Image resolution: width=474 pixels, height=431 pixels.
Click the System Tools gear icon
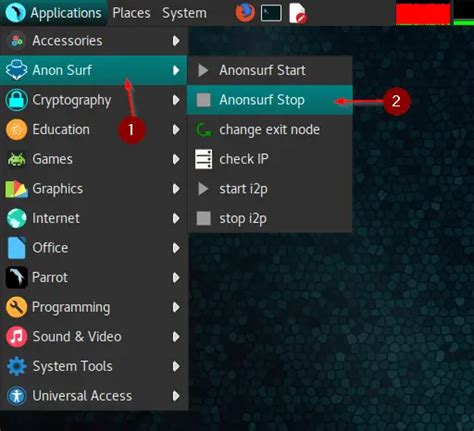(16, 366)
